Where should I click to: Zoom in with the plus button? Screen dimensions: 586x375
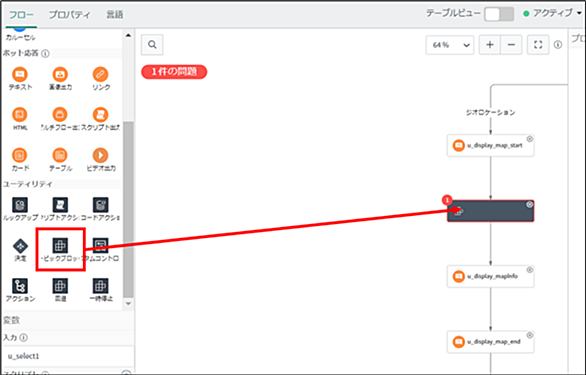pyautogui.click(x=490, y=45)
